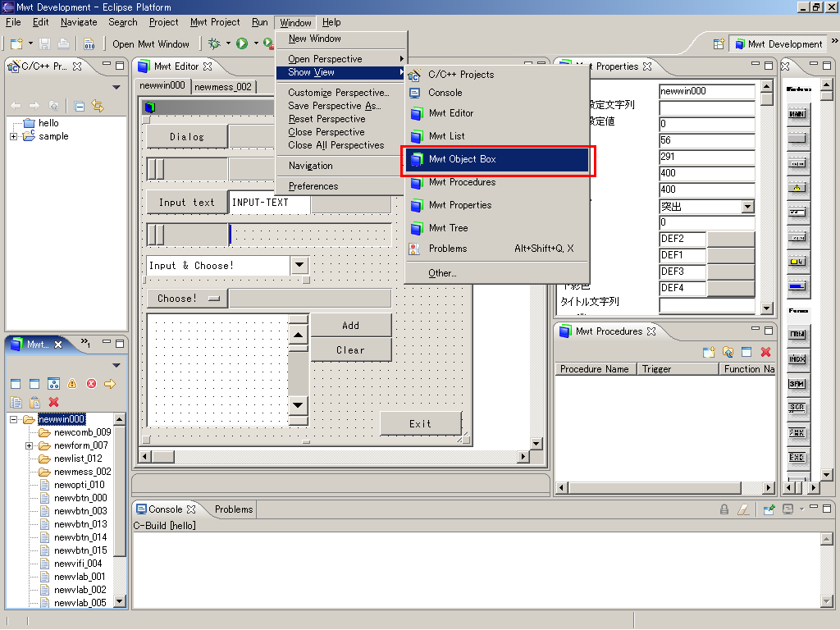Click the first window icon in Mwt Tree toolbar
Image resolution: width=840 pixels, height=630 pixels.
(16, 384)
